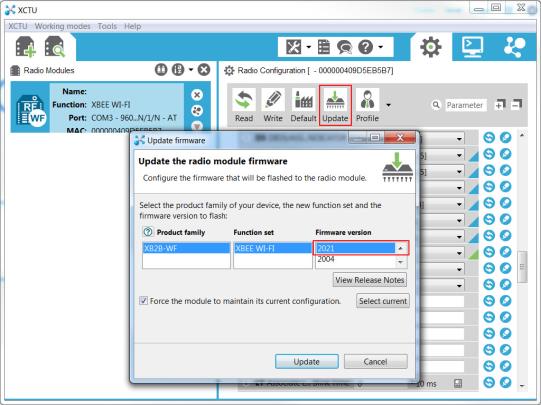Switch to Consoles working mode icon
The image size is (541, 405).
(472, 47)
